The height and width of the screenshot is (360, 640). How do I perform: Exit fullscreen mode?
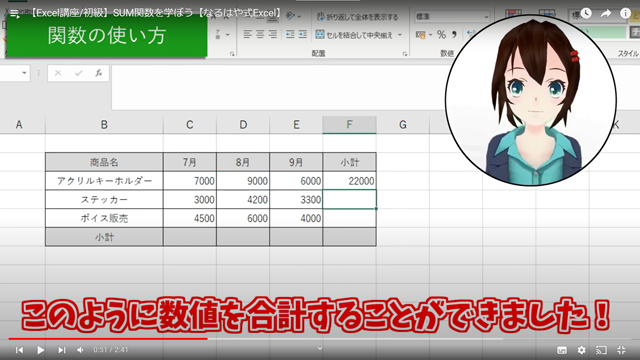point(621,350)
